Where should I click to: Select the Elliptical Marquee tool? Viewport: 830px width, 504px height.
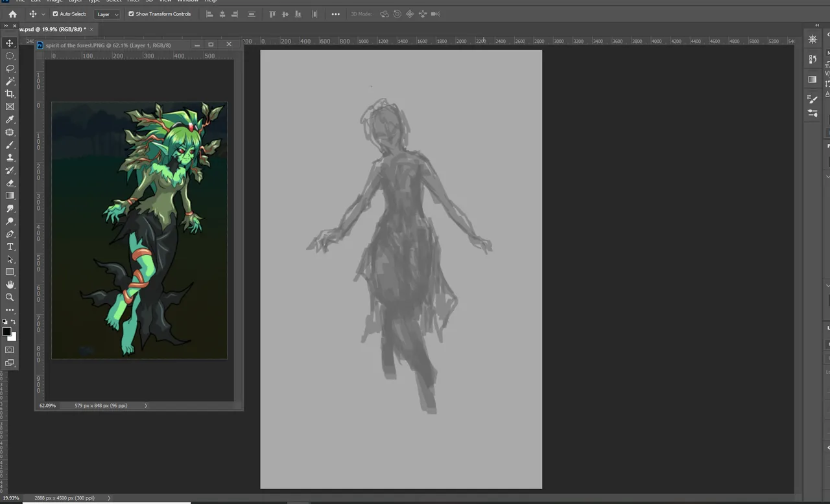pyautogui.click(x=10, y=56)
